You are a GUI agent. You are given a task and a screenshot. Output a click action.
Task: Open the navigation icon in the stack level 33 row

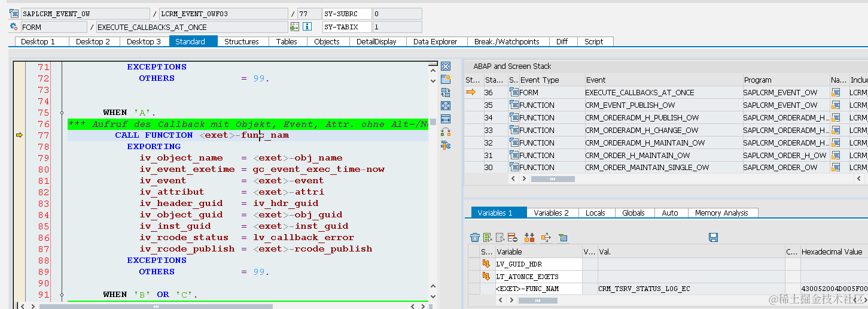coord(836,130)
